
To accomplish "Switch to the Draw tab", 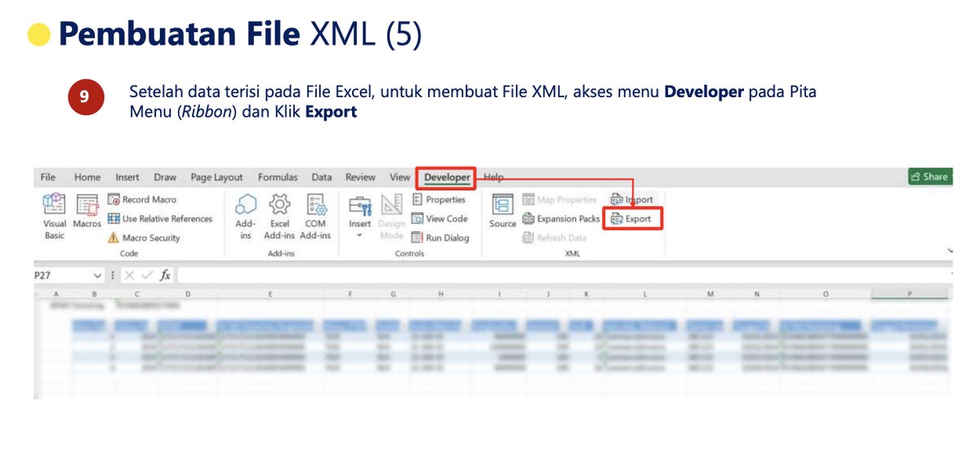I will pos(165,176).
